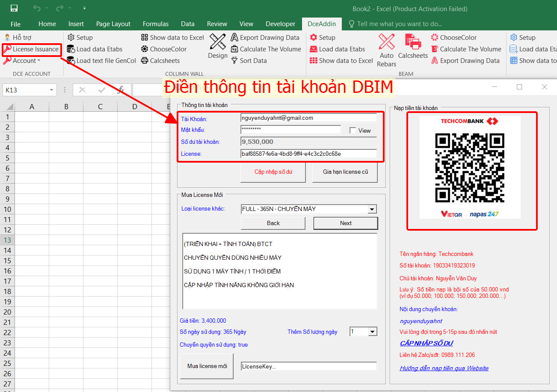This screenshot has width=557, height=392.
Task: Click the Next button
Action: click(346, 223)
